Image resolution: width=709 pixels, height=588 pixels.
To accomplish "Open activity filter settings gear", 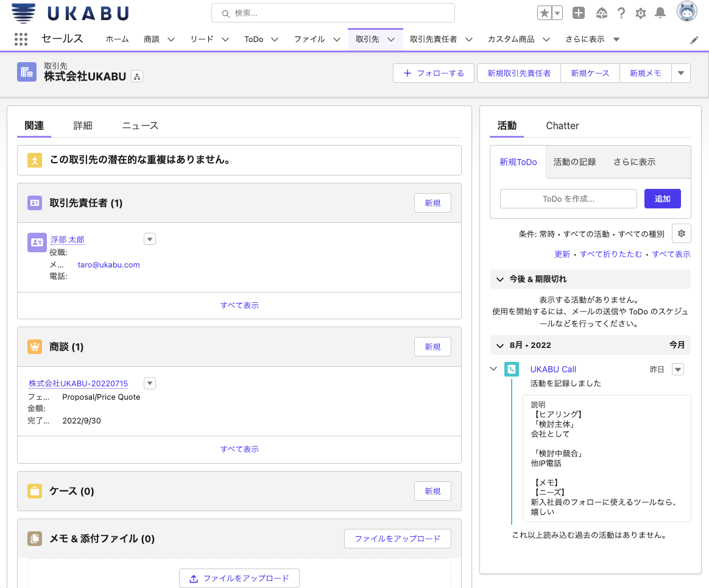I will tap(681, 233).
